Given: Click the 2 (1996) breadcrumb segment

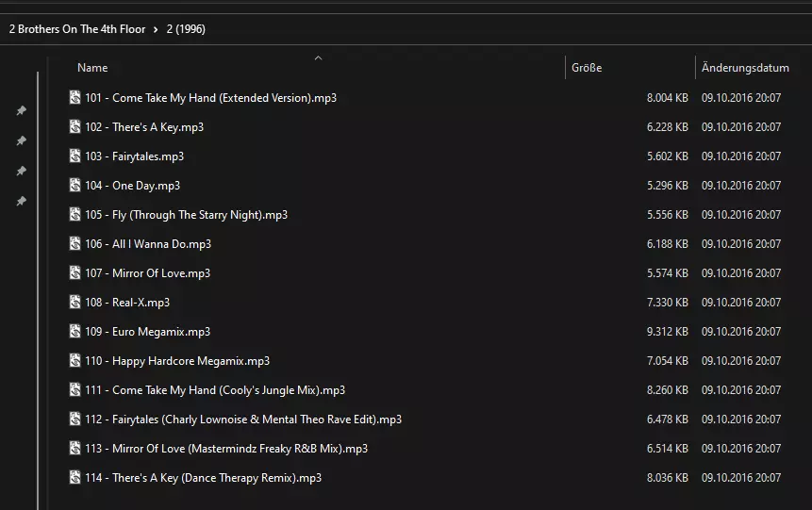Looking at the screenshot, I should [186, 29].
